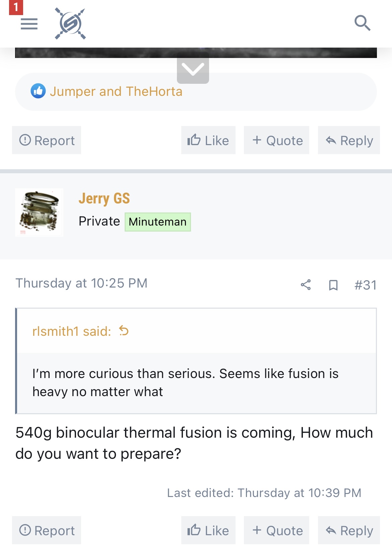Image resolution: width=392 pixels, height=559 pixels.
Task: Quote the upper post
Action: [x=276, y=140]
